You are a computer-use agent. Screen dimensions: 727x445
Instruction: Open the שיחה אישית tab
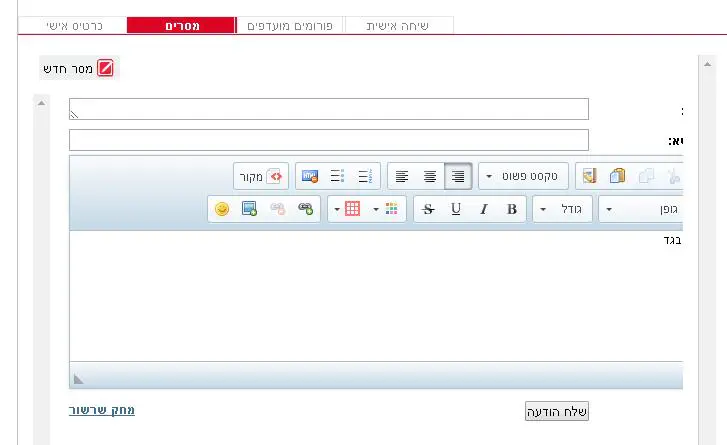point(399,25)
